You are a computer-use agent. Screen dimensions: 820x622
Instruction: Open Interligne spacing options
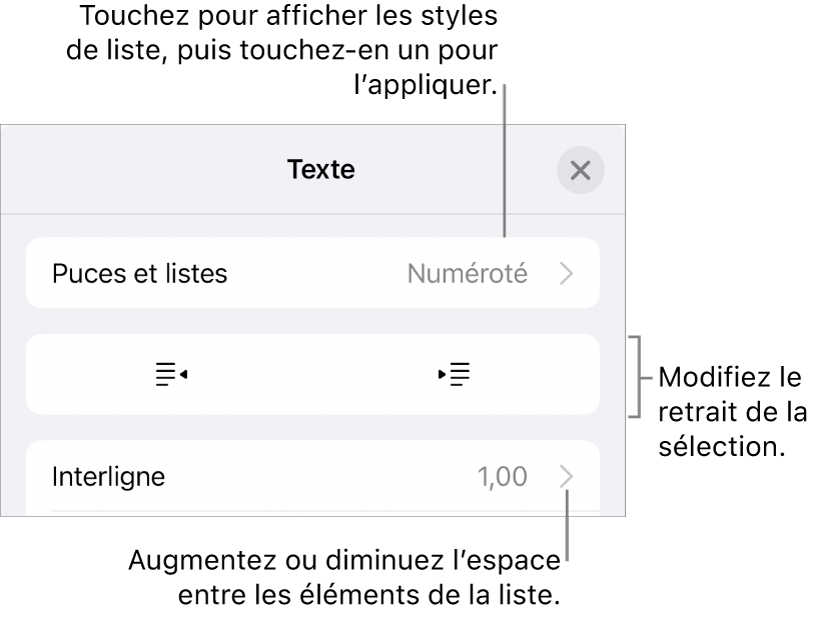(x=313, y=477)
